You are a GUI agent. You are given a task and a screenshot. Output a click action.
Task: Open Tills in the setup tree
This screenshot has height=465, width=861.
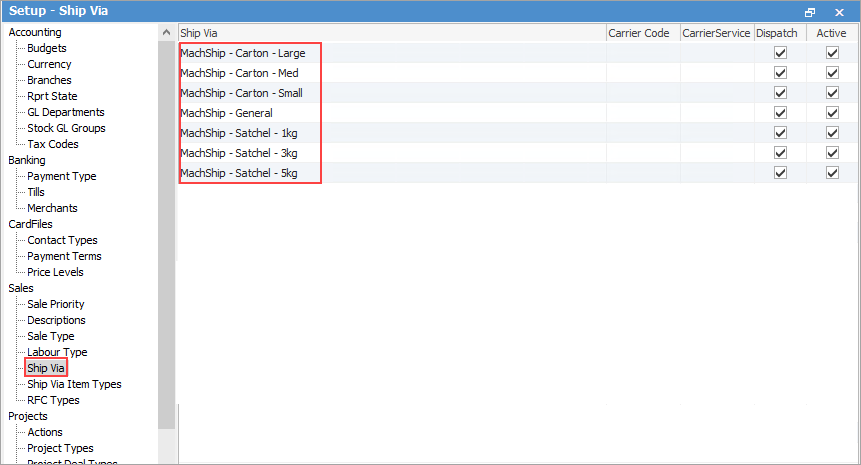point(36,192)
